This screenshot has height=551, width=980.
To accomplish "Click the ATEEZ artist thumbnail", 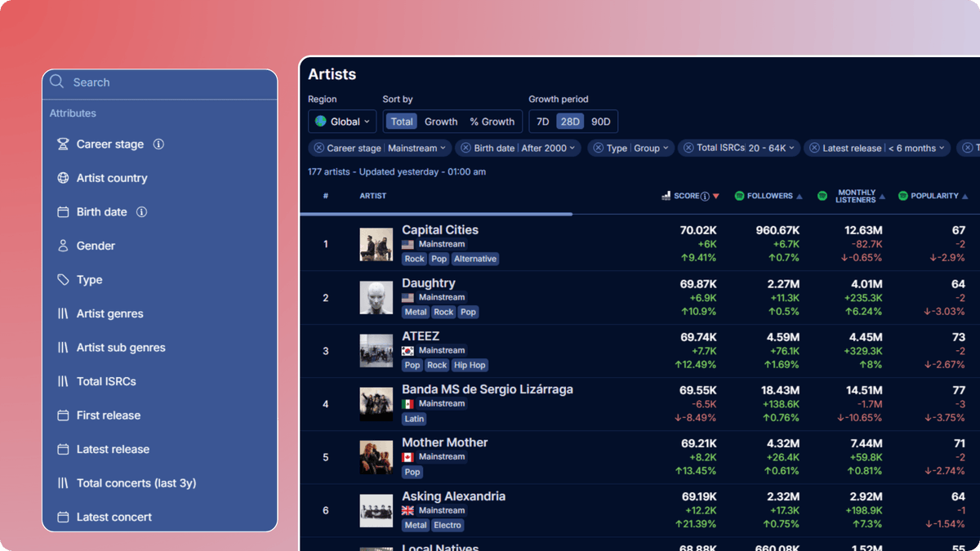I will (x=376, y=351).
